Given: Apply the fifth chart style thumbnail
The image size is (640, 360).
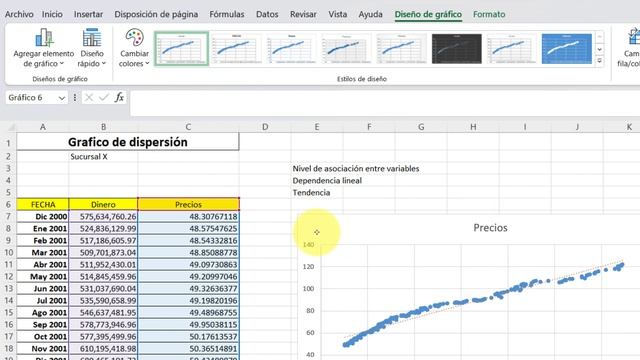Looking at the screenshot, I should (401, 49).
